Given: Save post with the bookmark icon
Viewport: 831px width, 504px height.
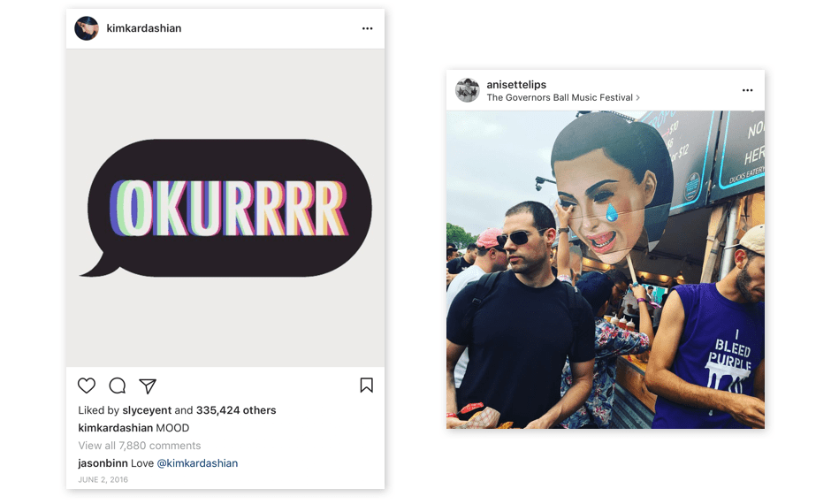Looking at the screenshot, I should (x=366, y=386).
